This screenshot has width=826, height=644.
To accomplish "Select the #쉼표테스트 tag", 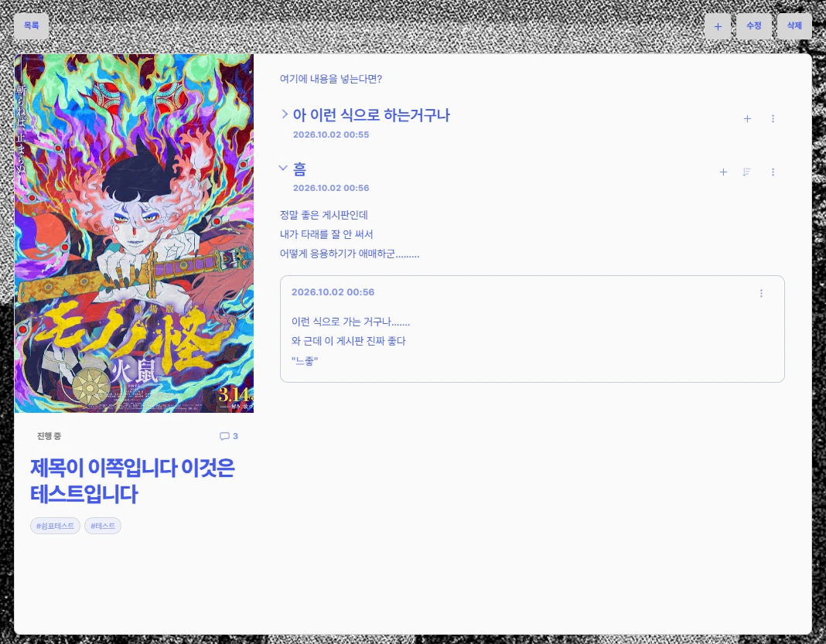I will pyautogui.click(x=56, y=526).
